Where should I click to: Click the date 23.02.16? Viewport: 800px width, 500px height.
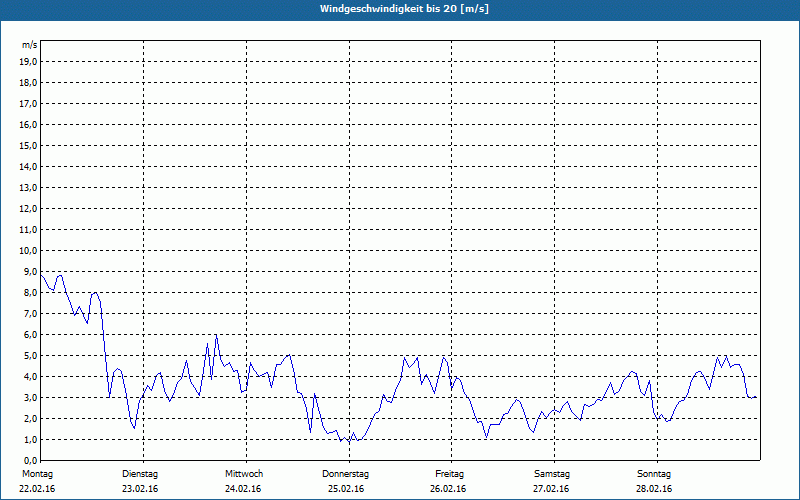tap(140, 489)
